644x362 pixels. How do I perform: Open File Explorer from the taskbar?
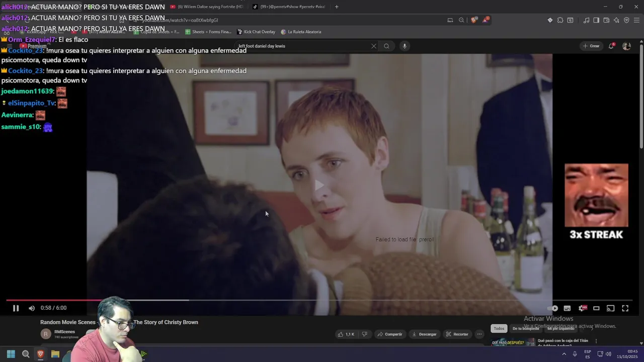[x=55, y=354]
